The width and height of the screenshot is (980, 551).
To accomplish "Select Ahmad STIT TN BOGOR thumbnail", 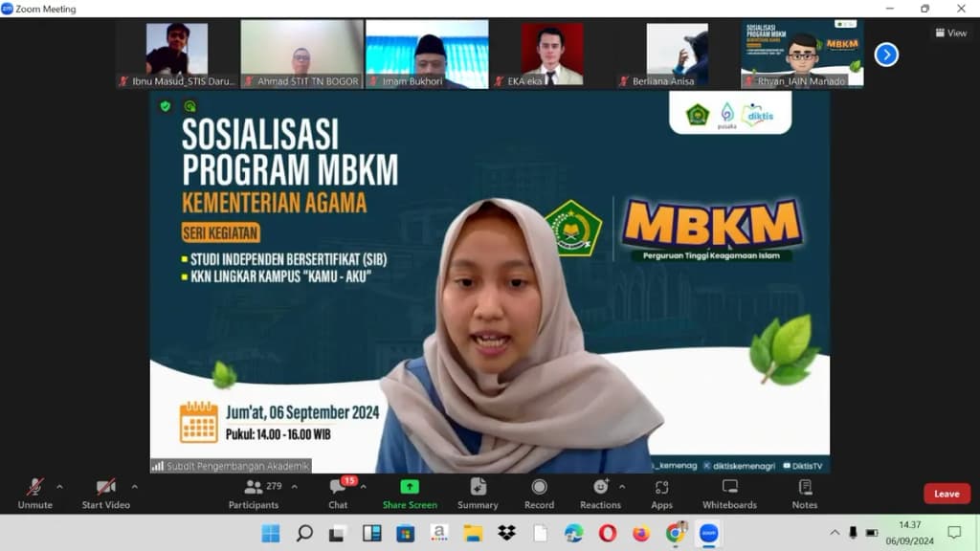I will [x=301, y=55].
